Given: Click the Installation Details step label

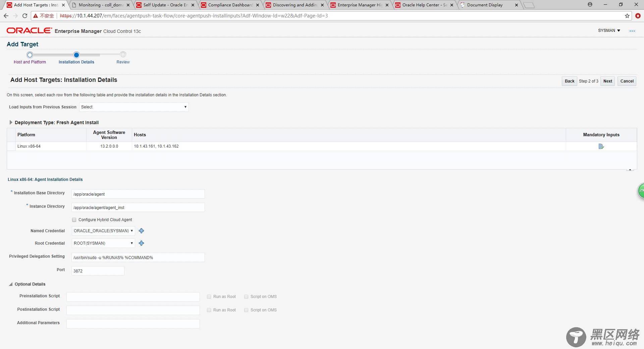Looking at the screenshot, I should (76, 62).
